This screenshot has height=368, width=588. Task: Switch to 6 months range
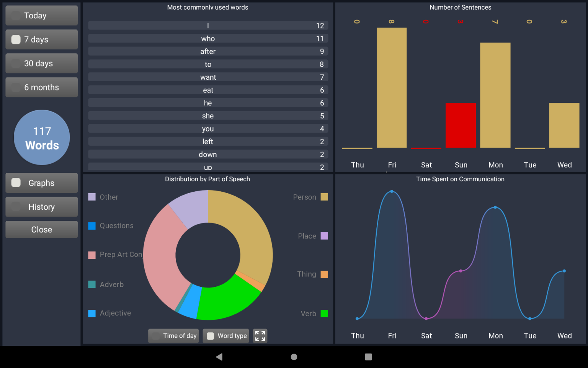tap(42, 87)
